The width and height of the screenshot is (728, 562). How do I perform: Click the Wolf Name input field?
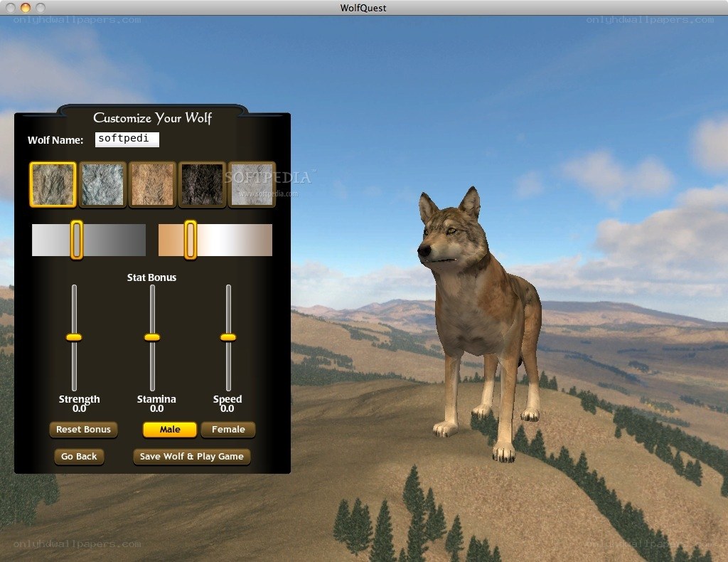127,139
